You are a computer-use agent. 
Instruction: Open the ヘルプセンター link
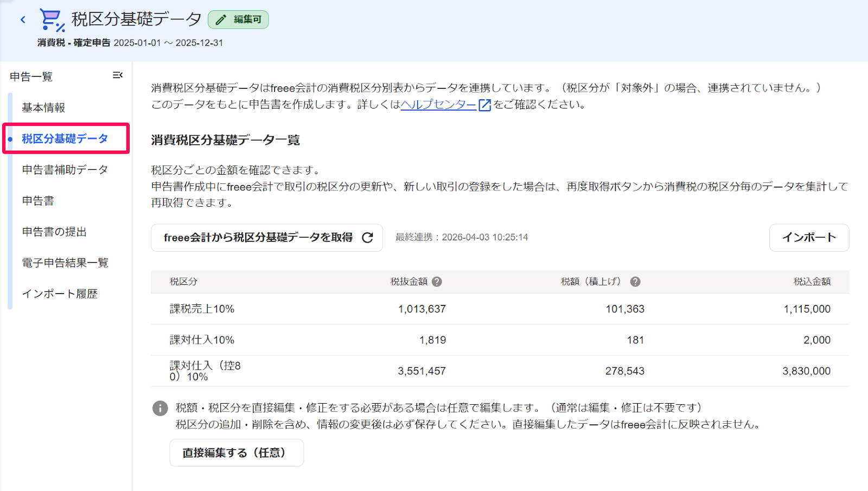(x=438, y=104)
